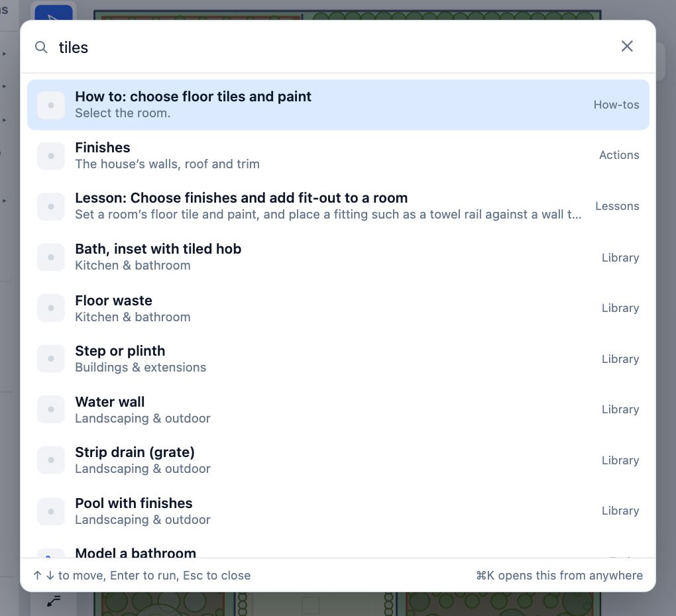Click icon beside Floor waste
The width and height of the screenshot is (676, 616).
coord(51,308)
